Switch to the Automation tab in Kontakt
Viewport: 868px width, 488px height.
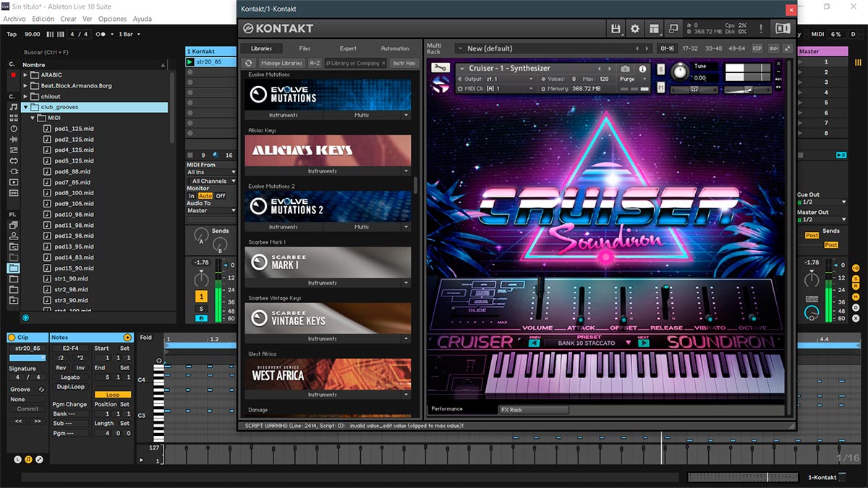395,48
